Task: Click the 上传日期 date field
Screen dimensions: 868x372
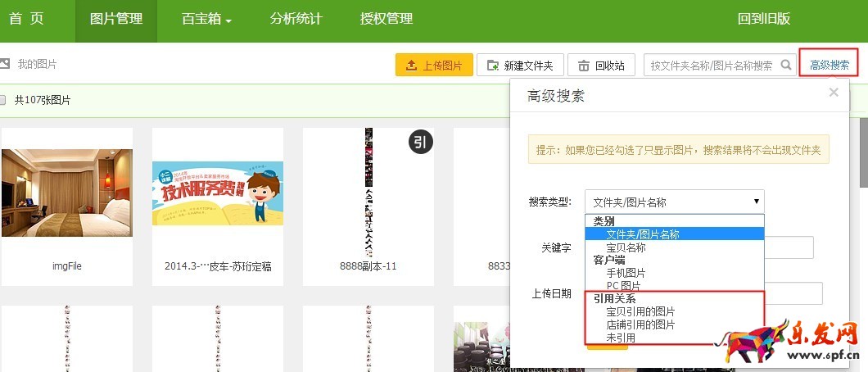Action: tap(793, 293)
